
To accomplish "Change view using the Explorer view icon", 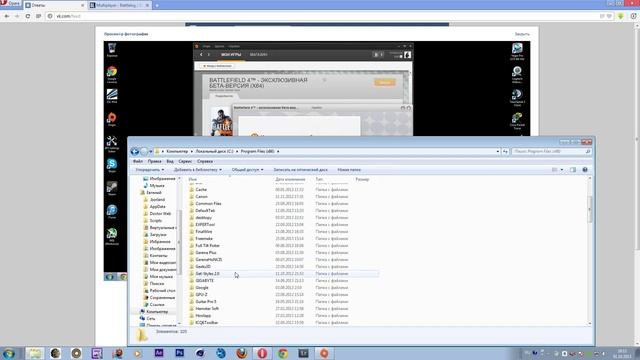I will (554, 170).
